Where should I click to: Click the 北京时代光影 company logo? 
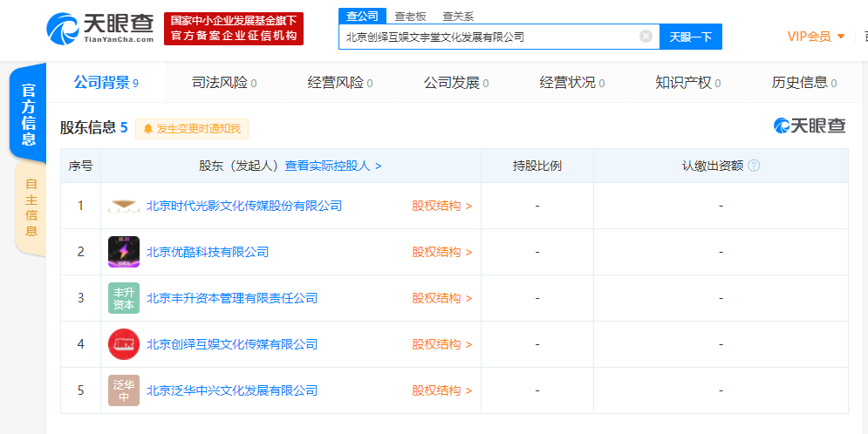pyautogui.click(x=124, y=206)
